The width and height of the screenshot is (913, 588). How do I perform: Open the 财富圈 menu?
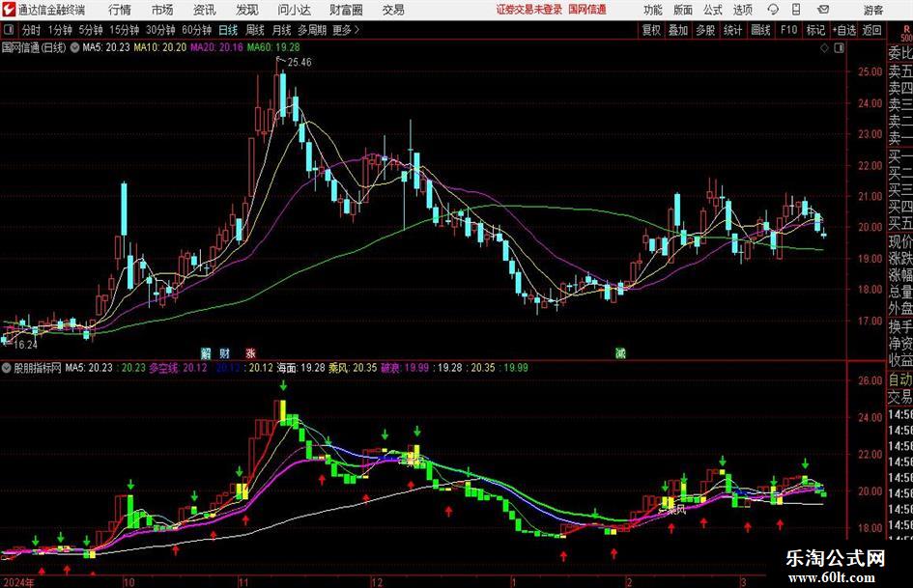pos(346,10)
